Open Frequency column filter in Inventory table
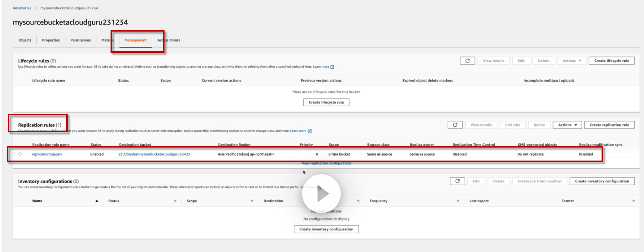 458,201
